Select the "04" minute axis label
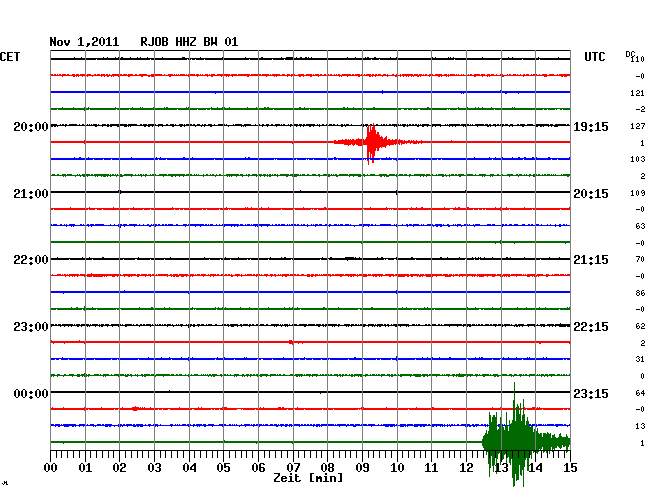The height and width of the screenshot is (494, 650). point(189,467)
